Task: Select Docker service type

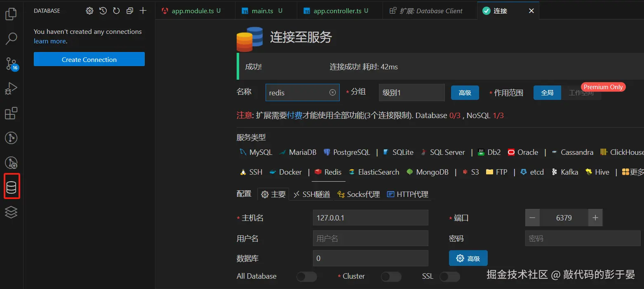Action: point(285,172)
